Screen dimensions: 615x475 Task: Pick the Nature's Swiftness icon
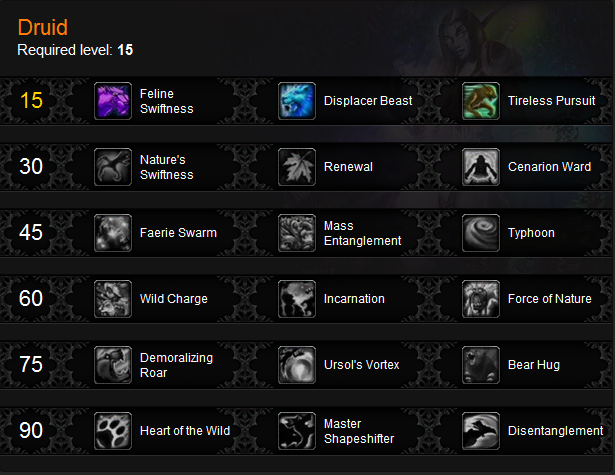[x=113, y=167]
